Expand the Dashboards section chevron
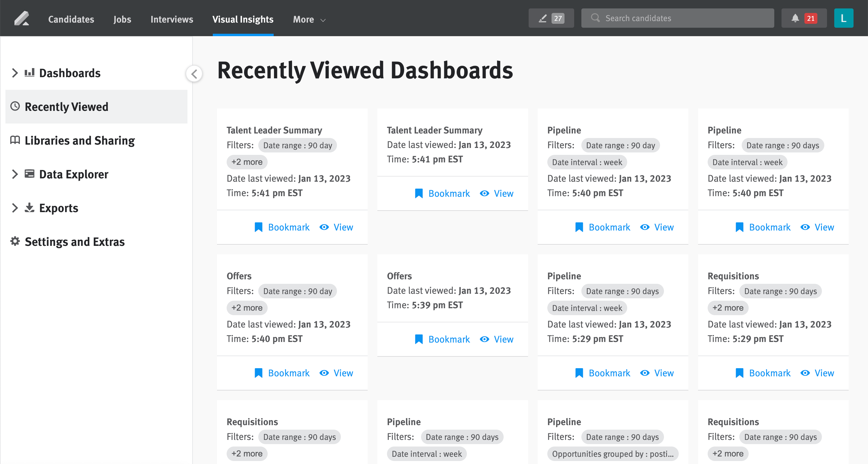Viewport: 868px width, 464px height. point(15,73)
